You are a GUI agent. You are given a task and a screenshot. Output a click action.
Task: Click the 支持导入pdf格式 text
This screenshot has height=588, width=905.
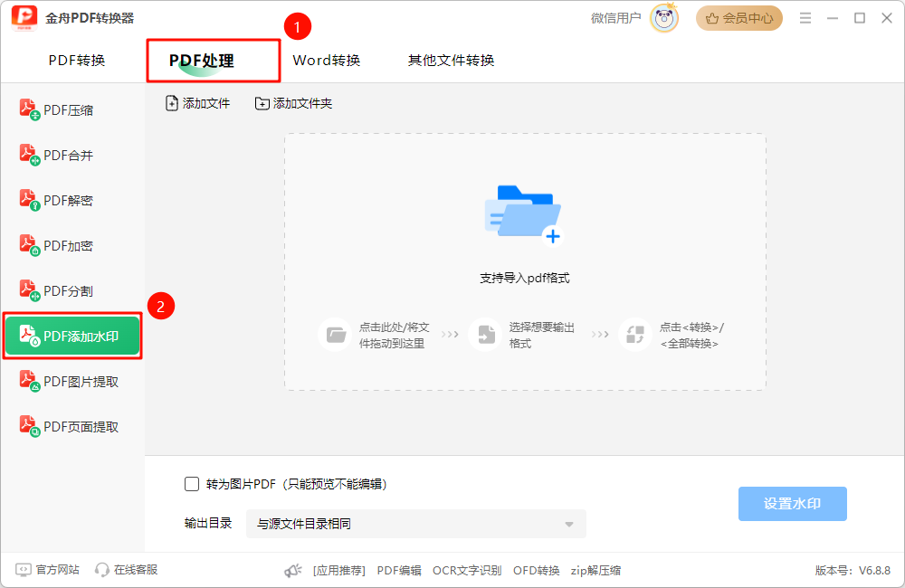[525, 278]
